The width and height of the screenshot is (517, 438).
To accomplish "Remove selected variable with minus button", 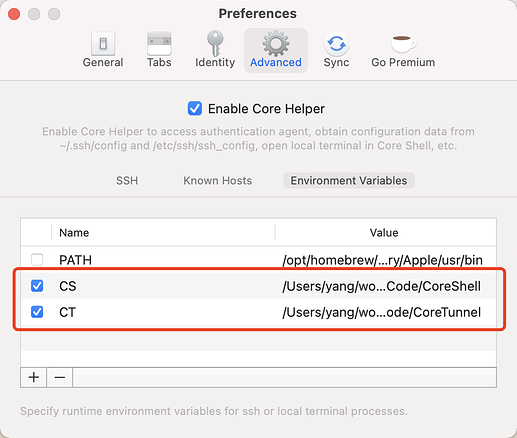I will coord(60,377).
